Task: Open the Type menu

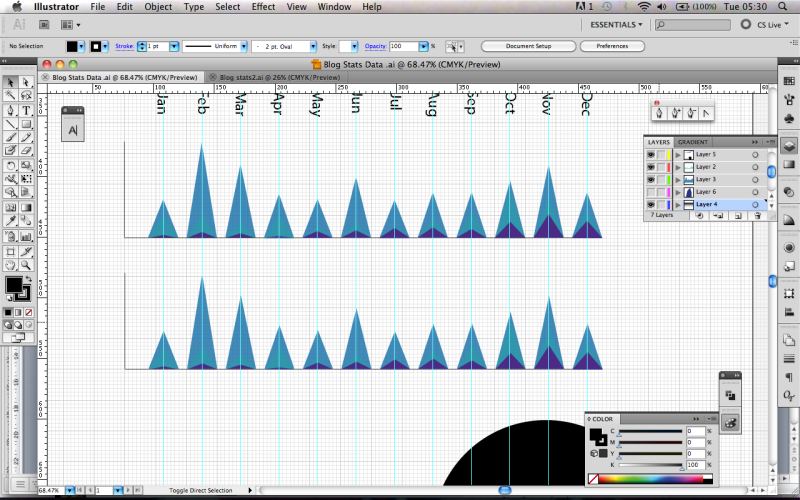Action: tap(194, 7)
